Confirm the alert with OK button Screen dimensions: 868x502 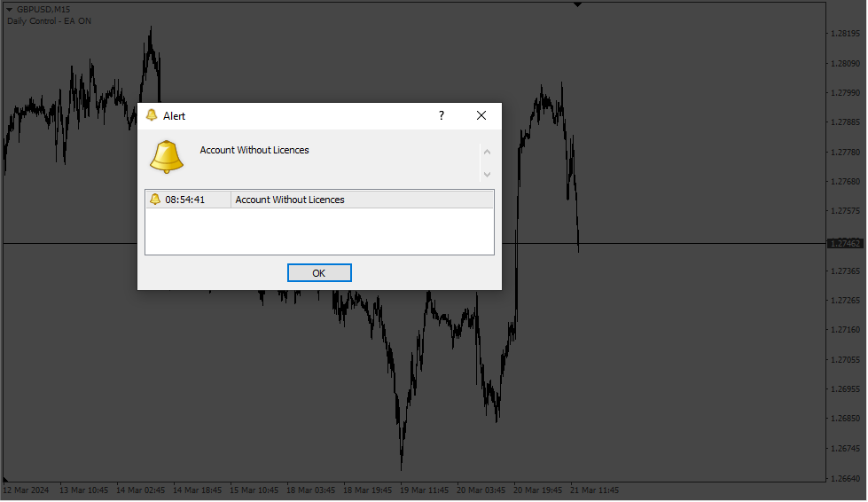pos(319,273)
